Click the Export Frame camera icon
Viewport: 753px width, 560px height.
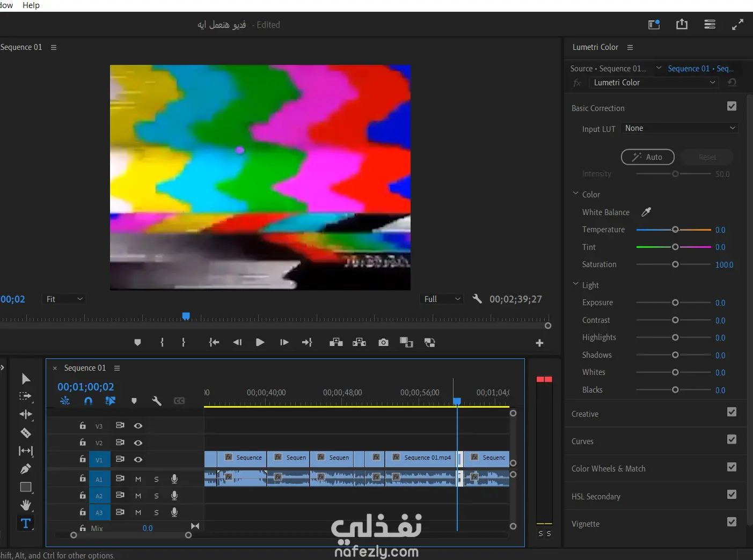(x=383, y=343)
